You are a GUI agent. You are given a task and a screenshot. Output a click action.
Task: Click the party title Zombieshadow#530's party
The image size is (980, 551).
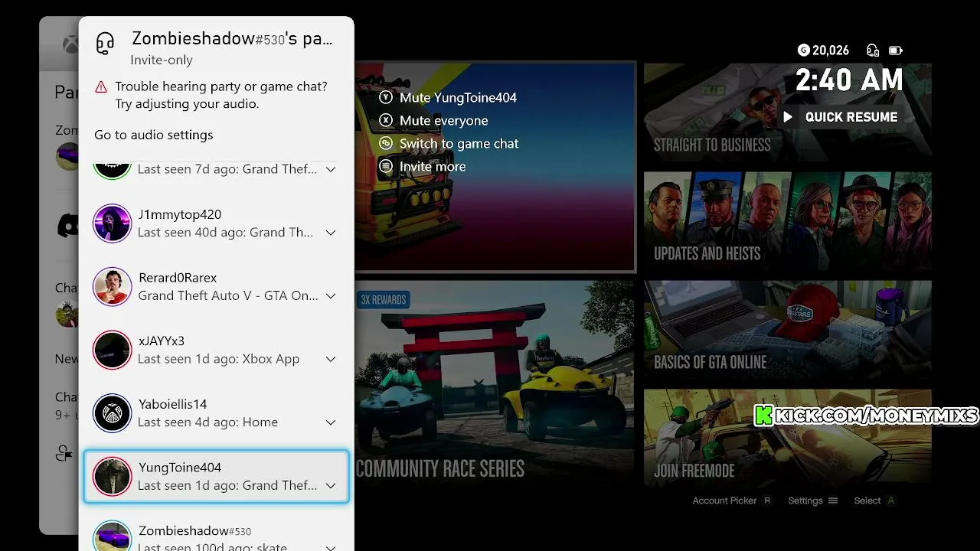(232, 39)
